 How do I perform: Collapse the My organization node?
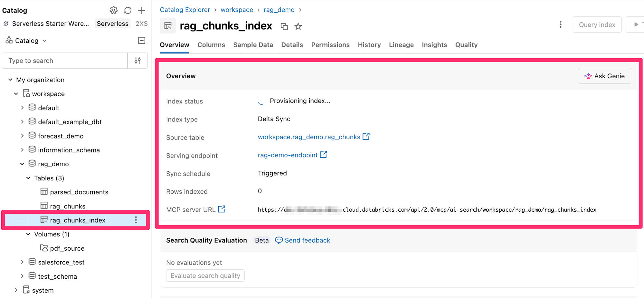[10, 80]
